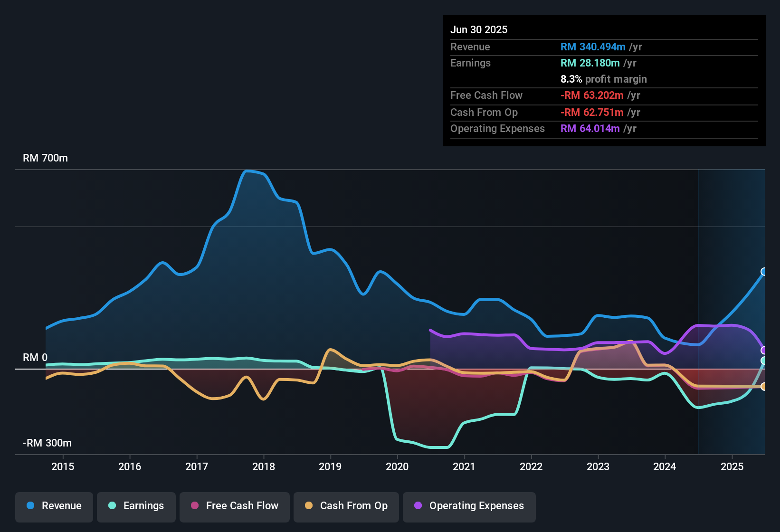The image size is (780, 532).
Task: Expand the Cash From Op legend chip
Action: click(346, 506)
